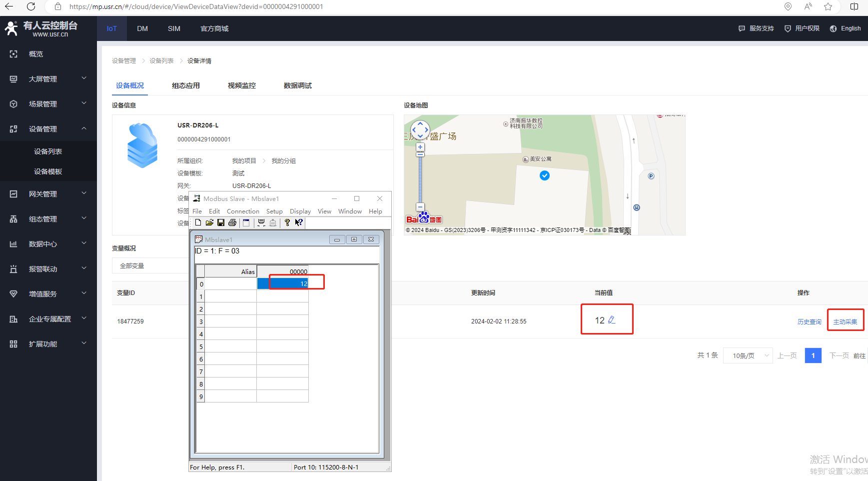The width and height of the screenshot is (868, 481).
Task: Click the 设备列表 breadcrumb link
Action: pyautogui.click(x=161, y=60)
